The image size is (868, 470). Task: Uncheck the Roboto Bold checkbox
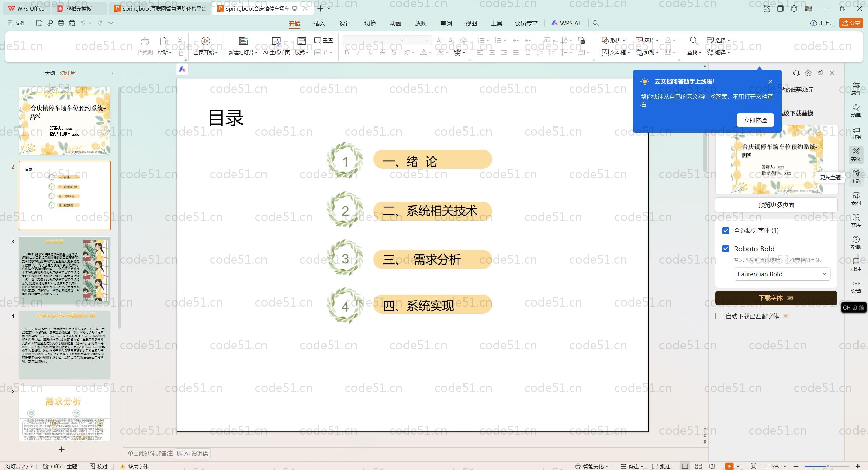pos(726,249)
